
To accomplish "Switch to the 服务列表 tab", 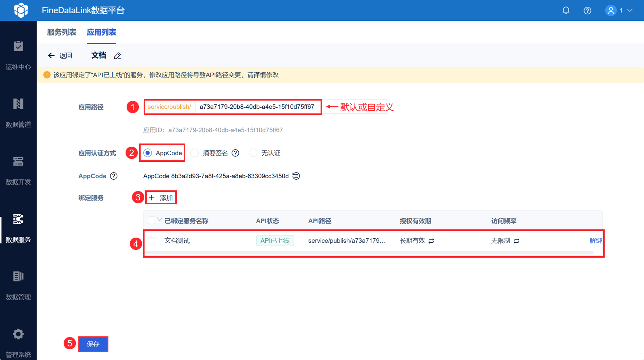I will coord(62,32).
